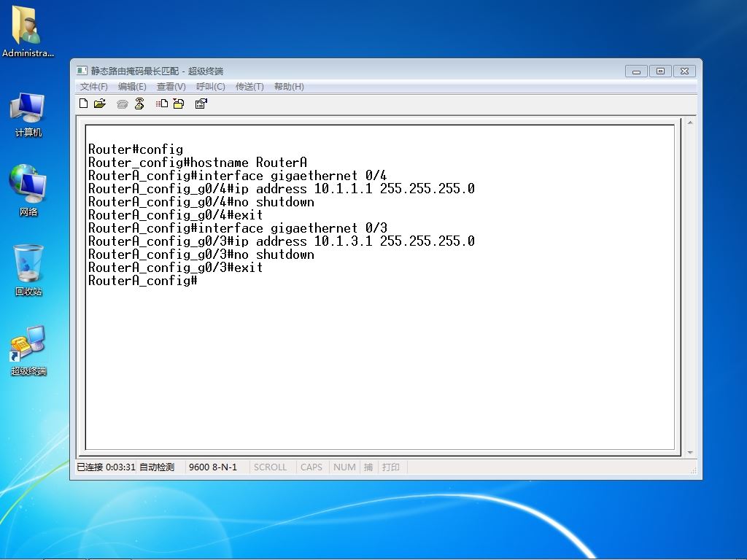Open the 查看(V) menu
Image resolution: width=747 pixels, height=560 pixels.
pyautogui.click(x=171, y=87)
